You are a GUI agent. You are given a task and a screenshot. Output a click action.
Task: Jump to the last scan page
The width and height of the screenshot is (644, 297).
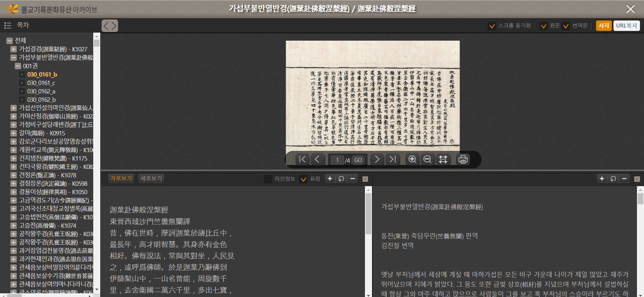[x=392, y=159]
